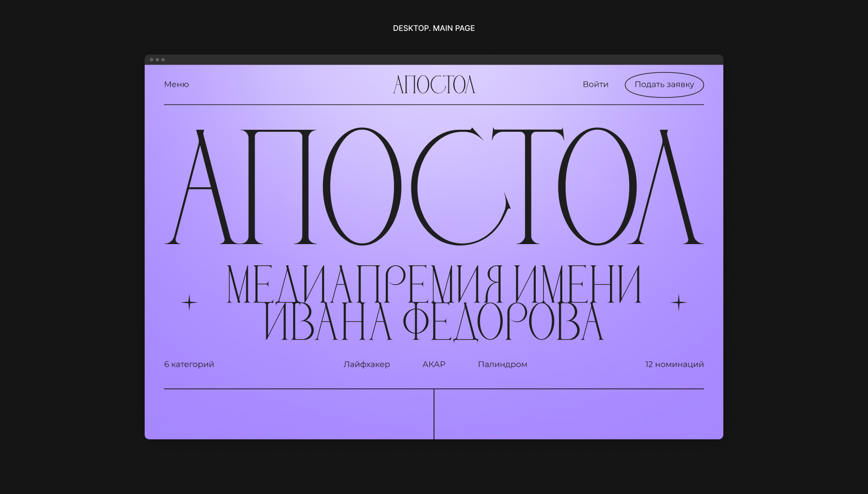This screenshot has width=868, height=494.
Task: Open the АКАР partner link
Action: pyautogui.click(x=434, y=364)
